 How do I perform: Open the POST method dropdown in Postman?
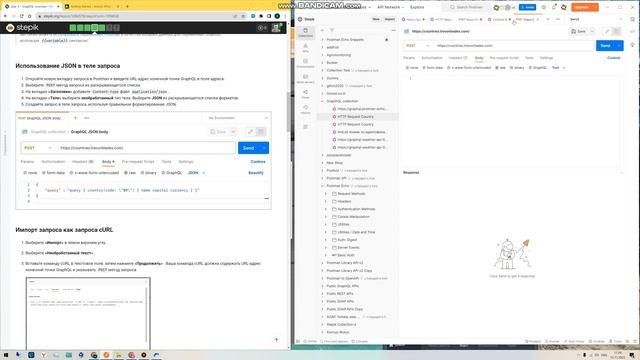click(x=418, y=46)
